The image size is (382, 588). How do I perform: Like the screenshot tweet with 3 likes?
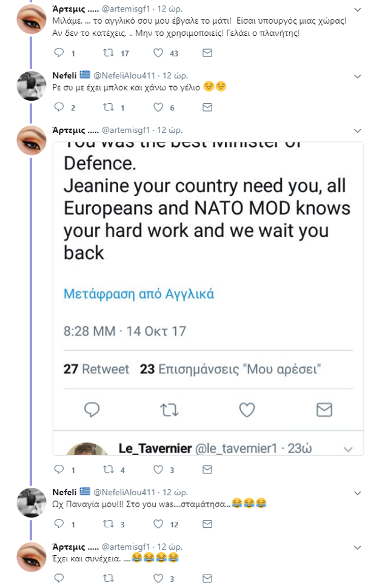158,470
